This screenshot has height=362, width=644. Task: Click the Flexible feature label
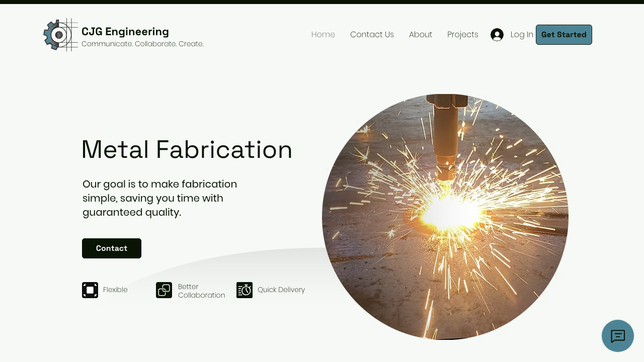(115, 290)
